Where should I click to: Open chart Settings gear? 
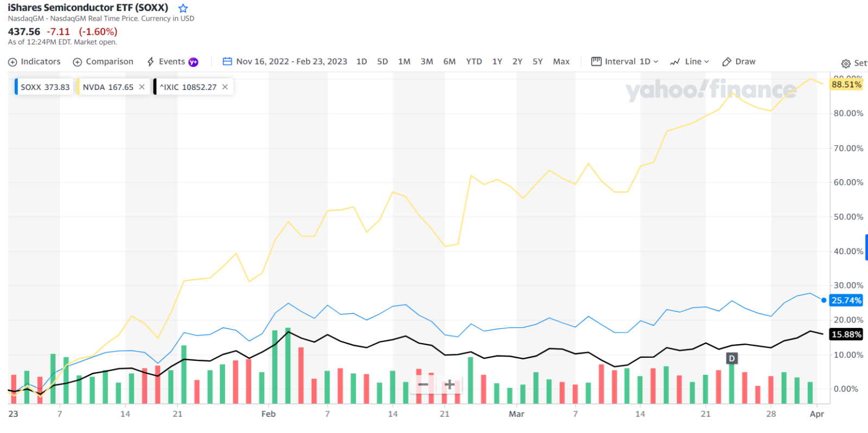point(846,63)
